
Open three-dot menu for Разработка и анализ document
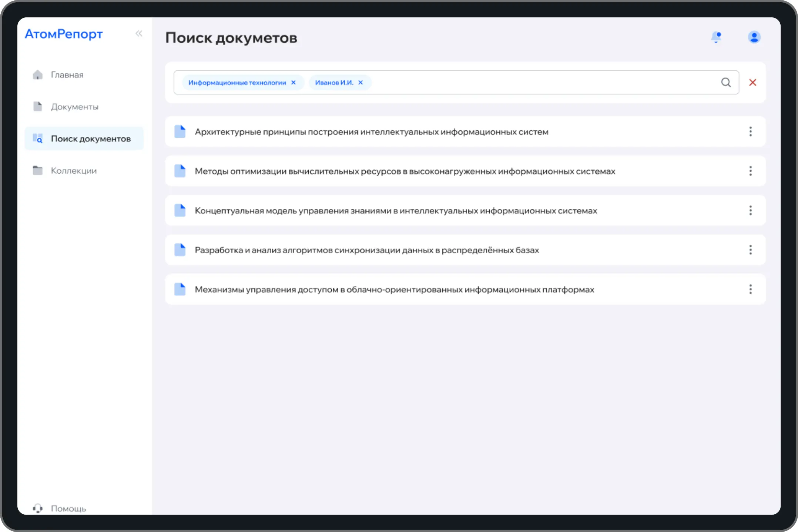[x=750, y=250]
